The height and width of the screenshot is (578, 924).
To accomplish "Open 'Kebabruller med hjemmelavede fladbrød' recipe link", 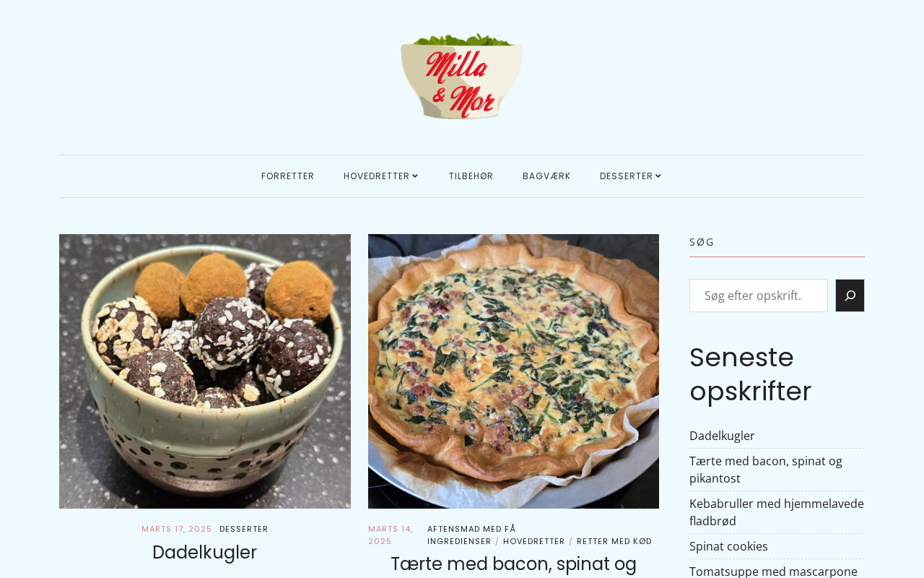I will [x=777, y=512].
